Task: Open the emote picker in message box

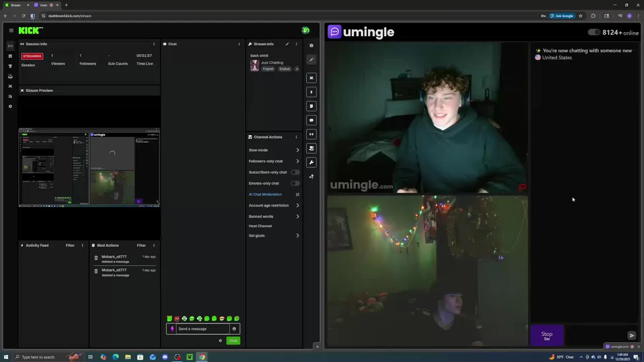Action: (234, 329)
